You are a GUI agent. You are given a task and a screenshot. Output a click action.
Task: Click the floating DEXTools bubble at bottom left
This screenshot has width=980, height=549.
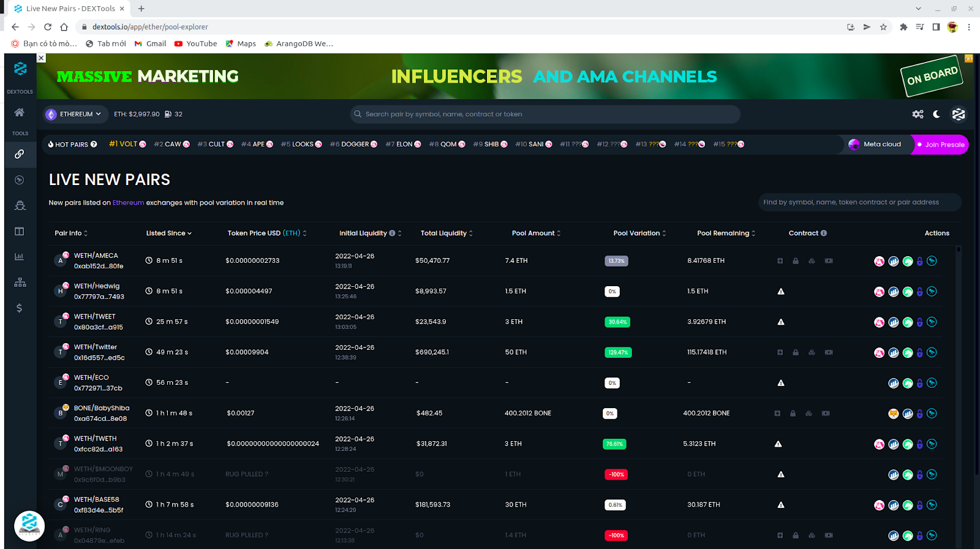[x=29, y=526]
